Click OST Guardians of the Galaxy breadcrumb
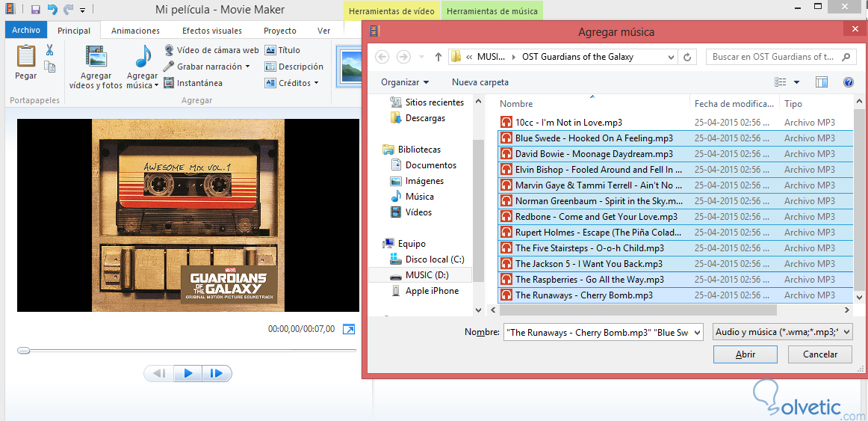 click(577, 57)
